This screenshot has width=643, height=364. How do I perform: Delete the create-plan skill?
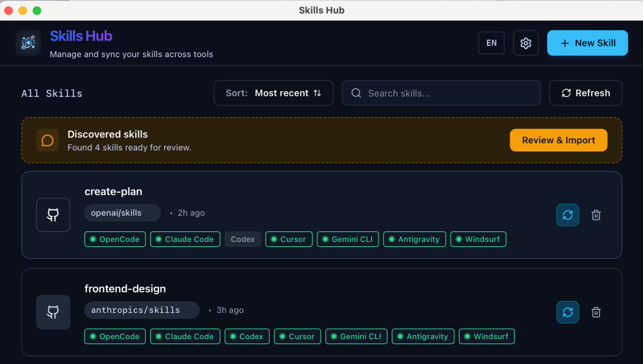click(596, 215)
